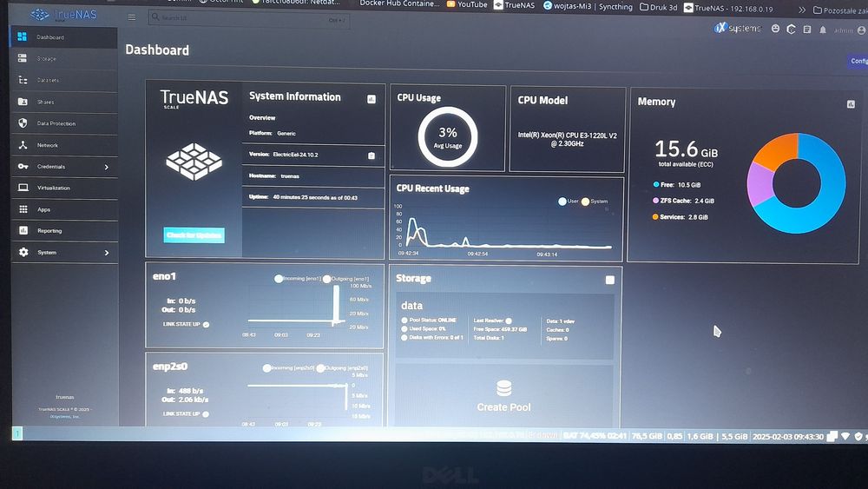Viewport: 868px width, 489px height.
Task: Click the Apps grid icon
Action: click(x=23, y=209)
